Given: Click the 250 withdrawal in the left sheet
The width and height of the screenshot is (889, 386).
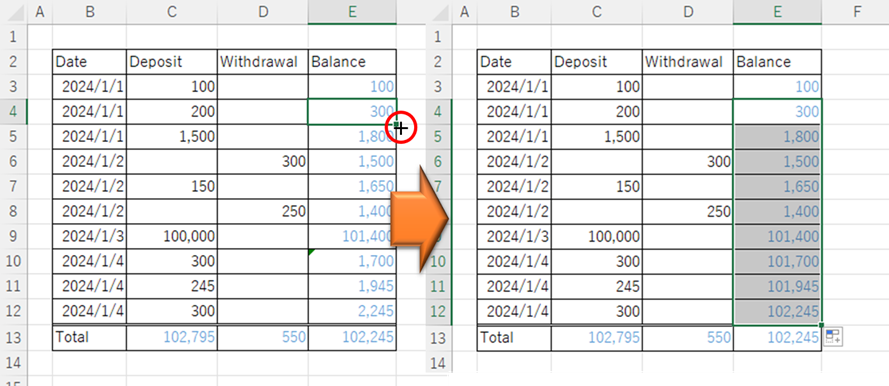Looking at the screenshot, I should tap(263, 211).
